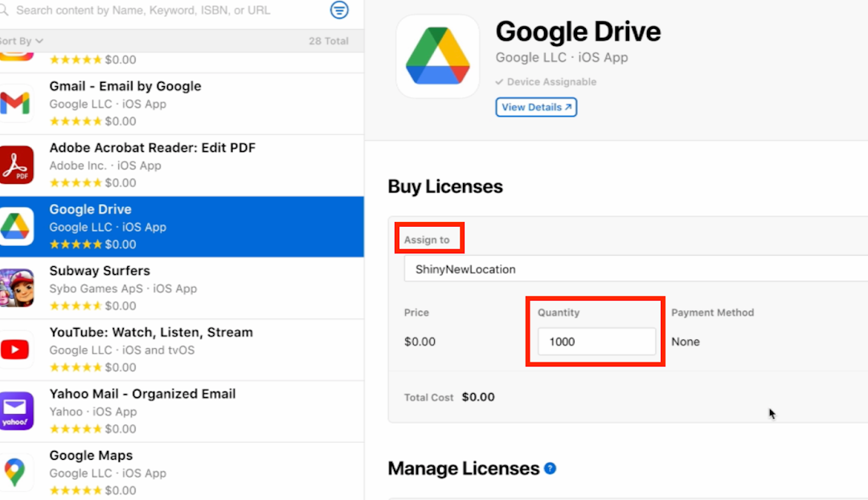Open Manage Licenses help icon
The width and height of the screenshot is (868, 500).
click(x=550, y=469)
